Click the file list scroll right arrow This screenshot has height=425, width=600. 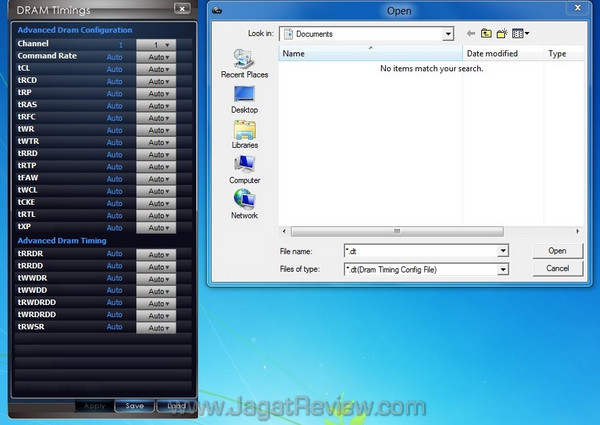pos(577,231)
